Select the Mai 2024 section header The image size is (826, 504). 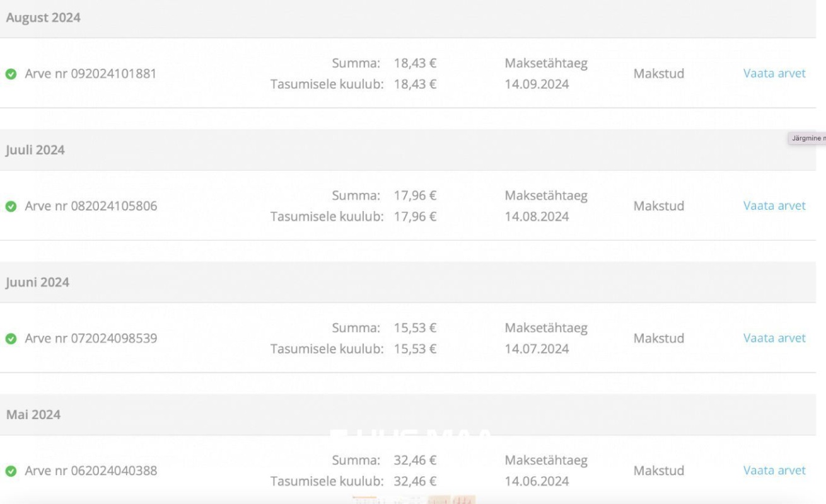pyautogui.click(x=33, y=415)
